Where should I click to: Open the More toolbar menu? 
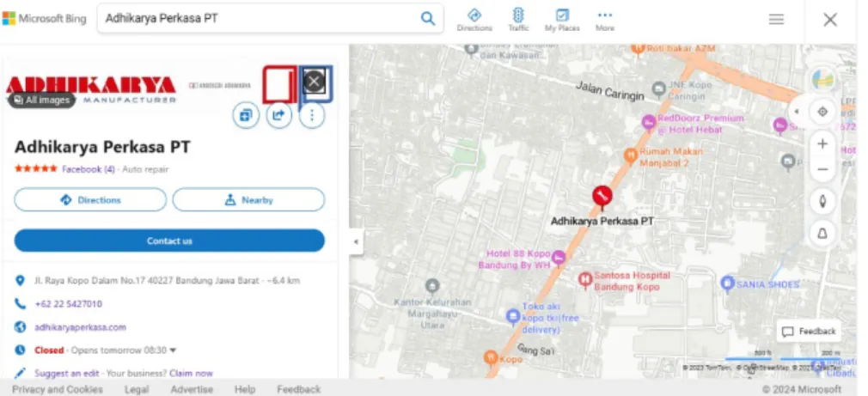(604, 20)
